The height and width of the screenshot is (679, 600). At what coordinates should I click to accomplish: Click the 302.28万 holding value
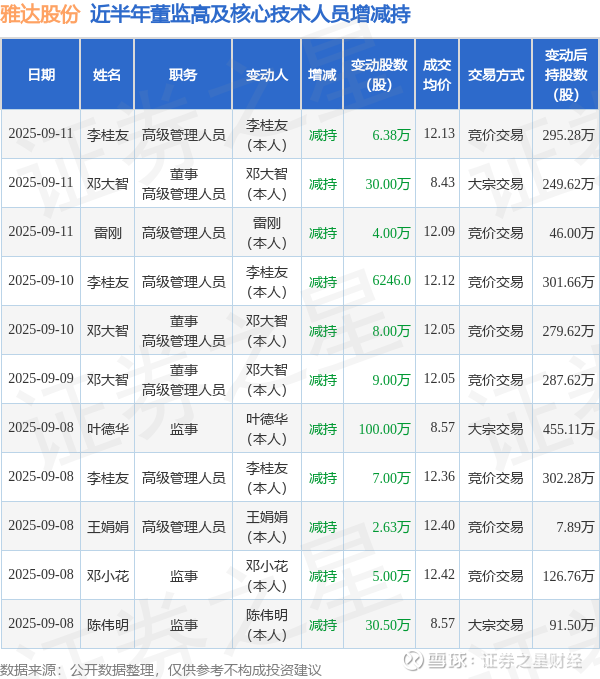[568, 477]
